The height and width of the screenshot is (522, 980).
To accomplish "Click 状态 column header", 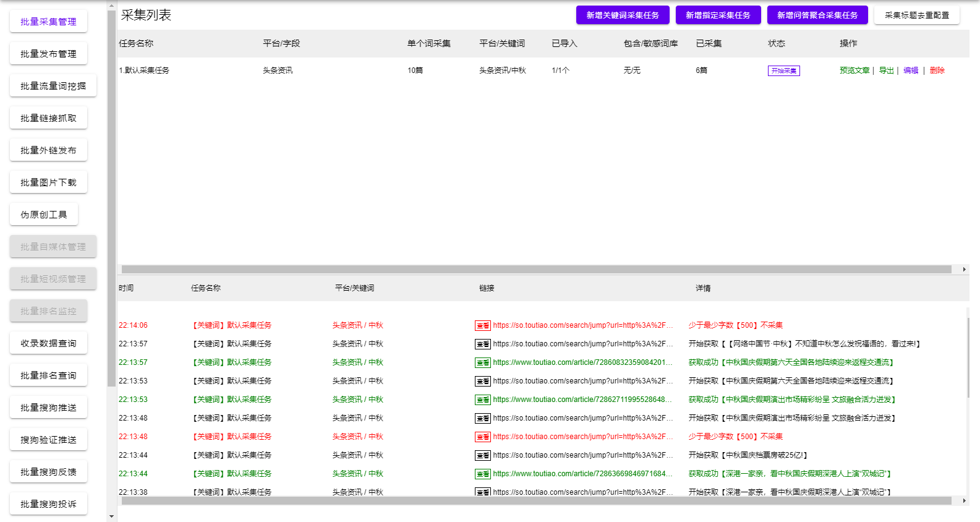I will pos(777,43).
